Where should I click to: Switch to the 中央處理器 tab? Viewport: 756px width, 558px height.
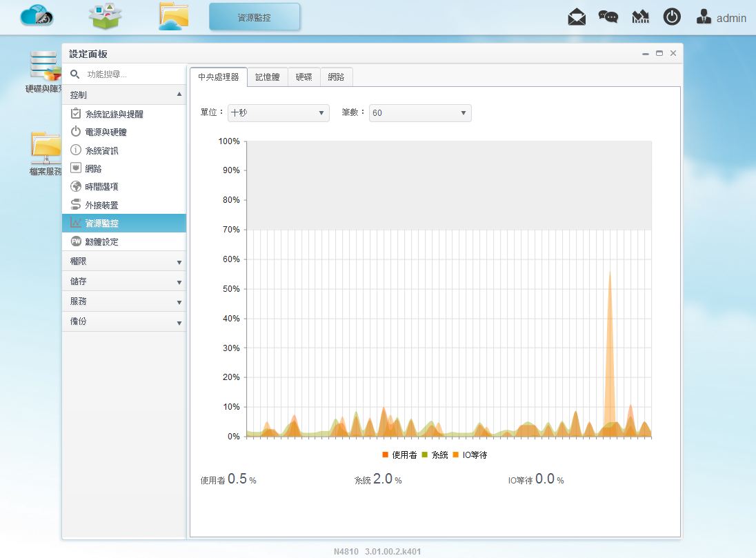click(219, 77)
